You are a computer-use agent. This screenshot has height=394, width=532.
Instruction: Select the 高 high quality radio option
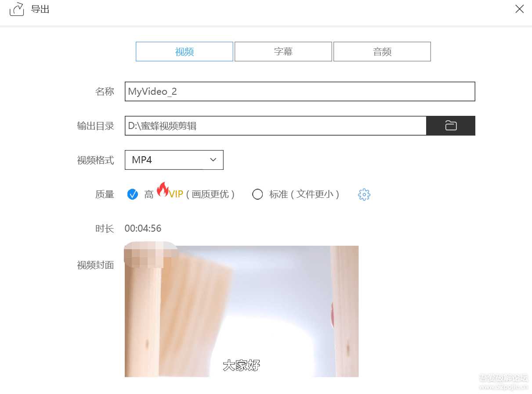pos(133,194)
